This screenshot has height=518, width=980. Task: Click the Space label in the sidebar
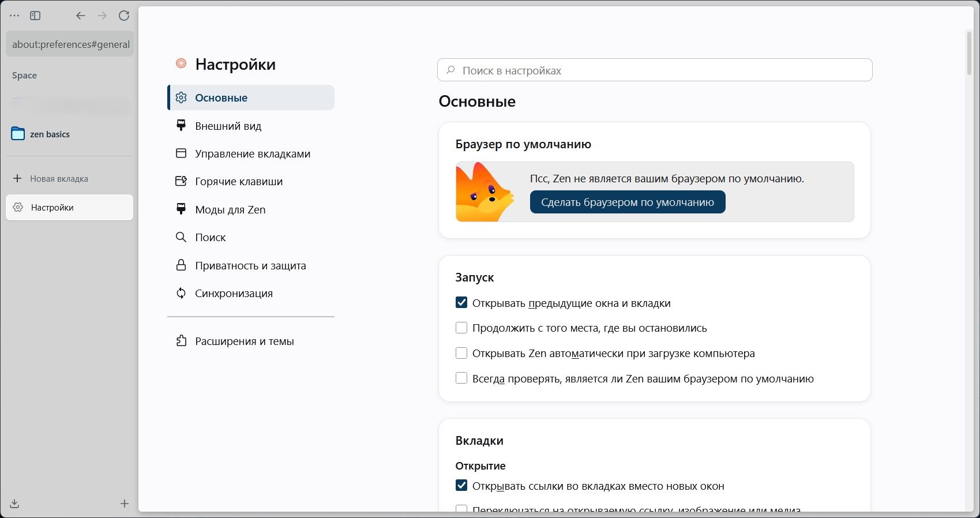(24, 76)
